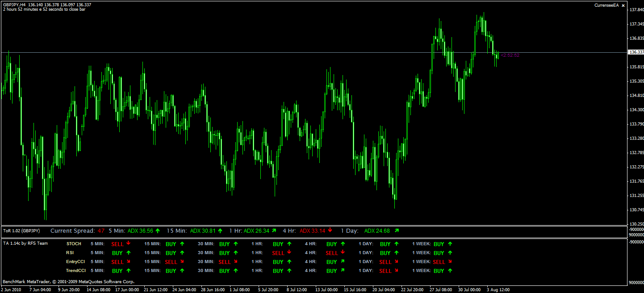Click the SELL text for EntryCCI 30 MIN
The height and width of the screenshot is (293, 644).
pos(225,262)
